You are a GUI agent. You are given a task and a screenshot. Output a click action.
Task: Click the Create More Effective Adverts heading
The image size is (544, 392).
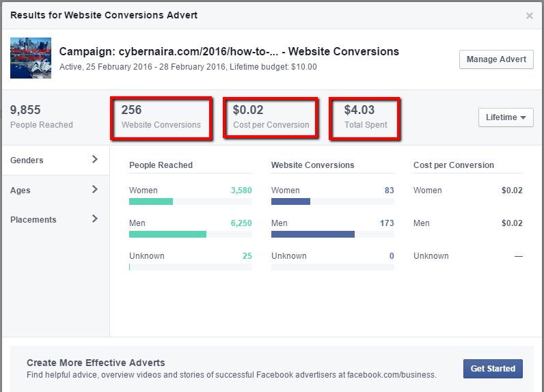(96, 363)
